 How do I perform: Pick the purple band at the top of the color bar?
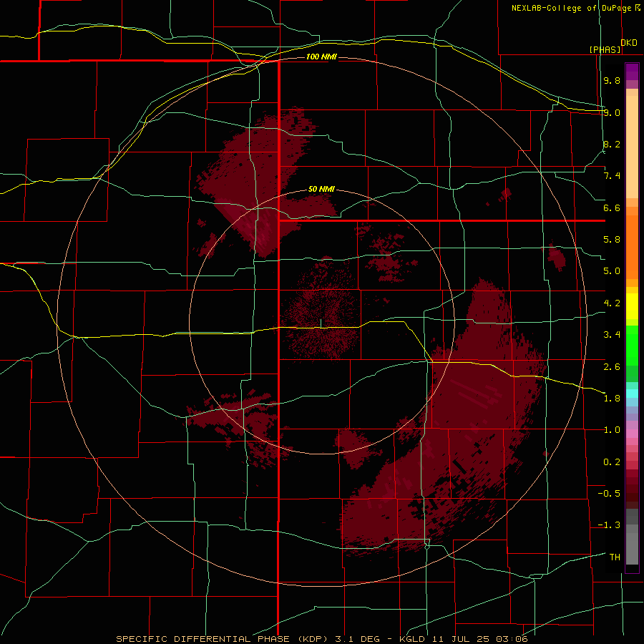click(632, 72)
